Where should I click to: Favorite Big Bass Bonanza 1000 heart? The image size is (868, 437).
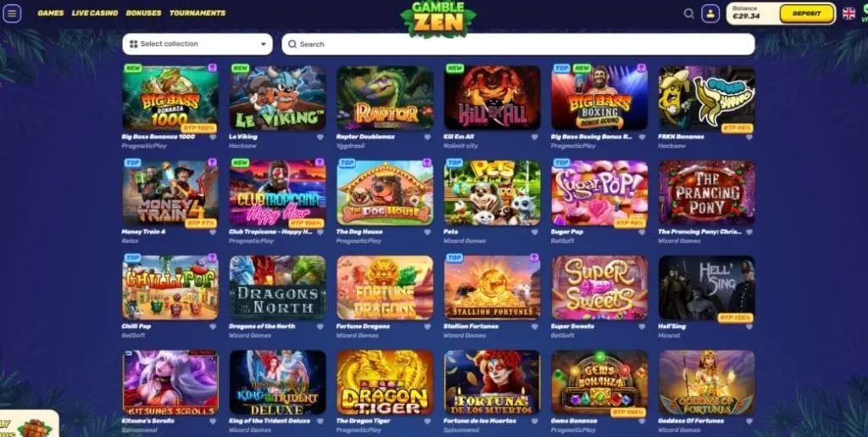(213, 137)
